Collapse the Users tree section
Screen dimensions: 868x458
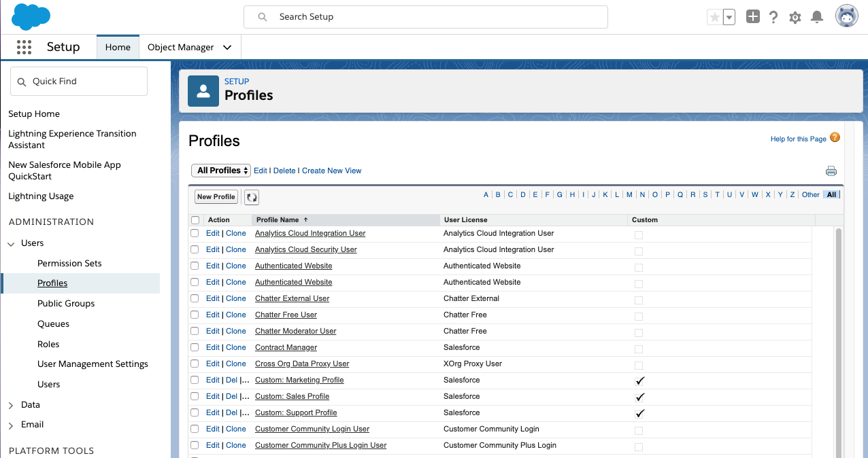[x=12, y=243]
